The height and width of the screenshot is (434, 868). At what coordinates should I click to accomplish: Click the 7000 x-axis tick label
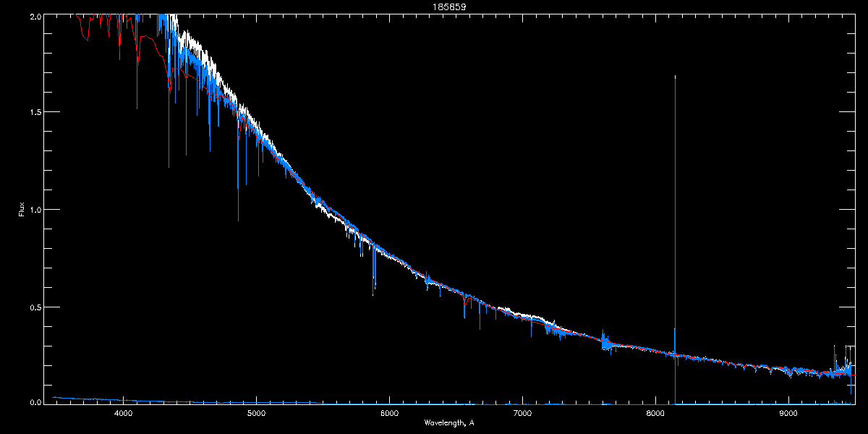coord(522,414)
